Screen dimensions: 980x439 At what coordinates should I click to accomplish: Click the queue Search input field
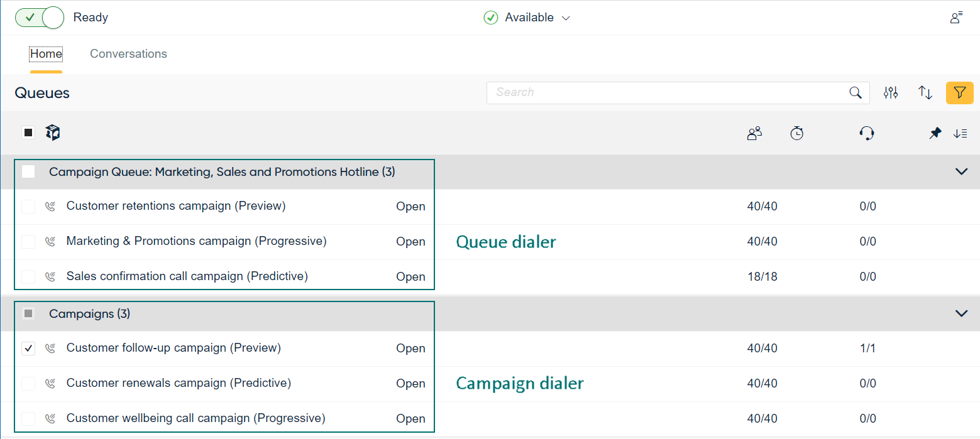(x=666, y=93)
